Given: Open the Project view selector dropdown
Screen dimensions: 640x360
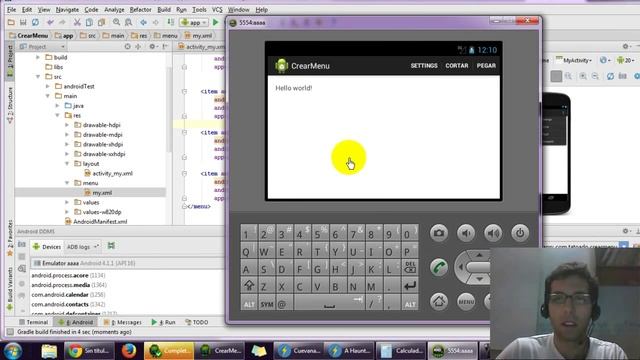Looking at the screenshot, I should (42, 47).
